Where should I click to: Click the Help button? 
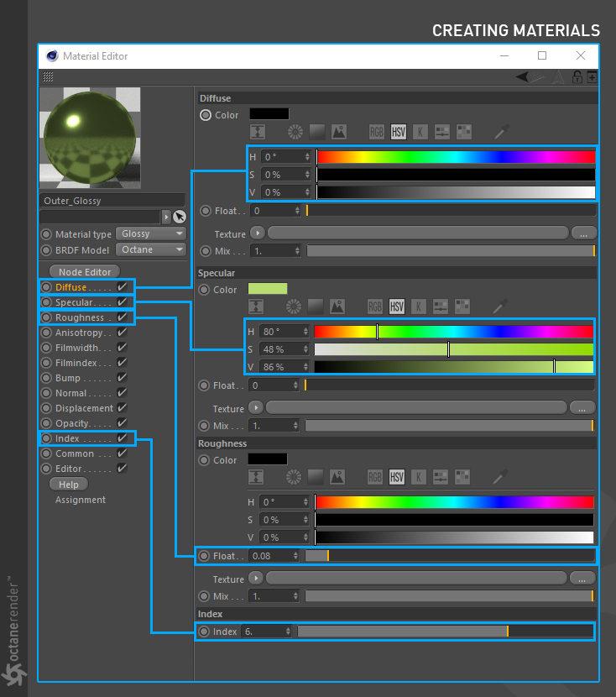(x=68, y=484)
